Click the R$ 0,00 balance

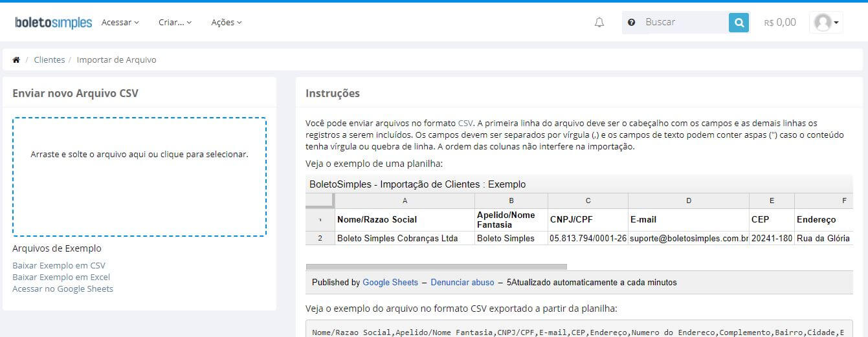coord(780,22)
